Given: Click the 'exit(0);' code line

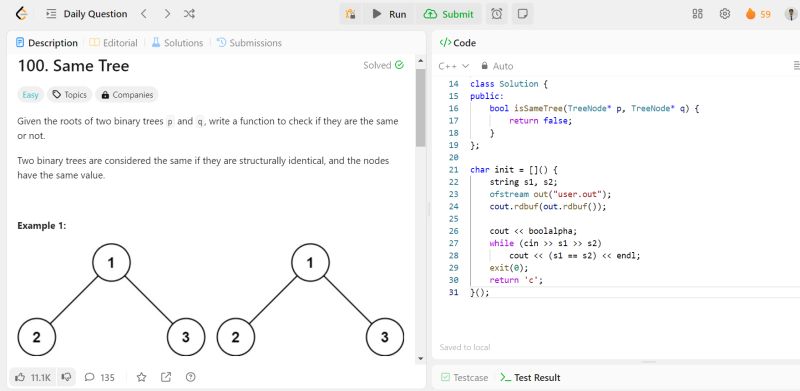Looking at the screenshot, I should pyautogui.click(x=509, y=267).
